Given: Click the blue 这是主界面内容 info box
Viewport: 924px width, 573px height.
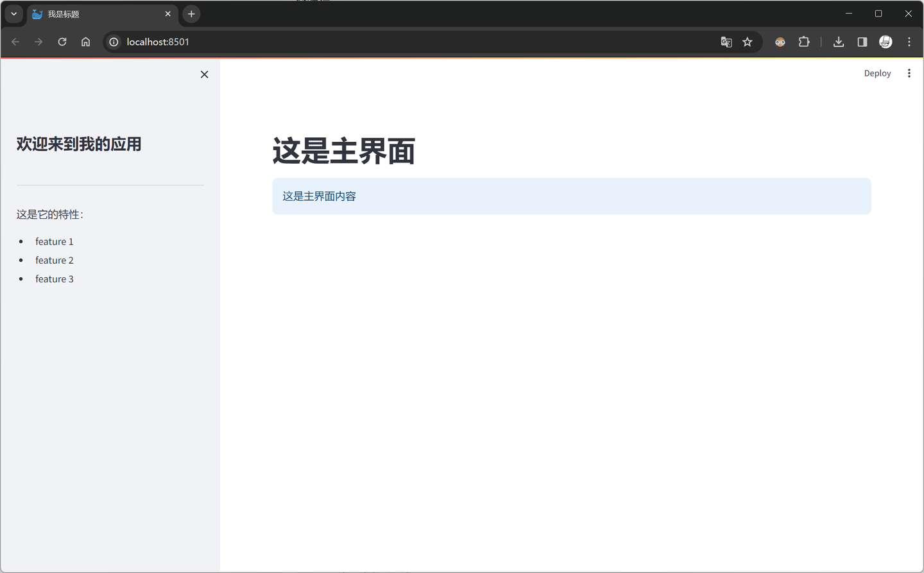Looking at the screenshot, I should pos(570,196).
